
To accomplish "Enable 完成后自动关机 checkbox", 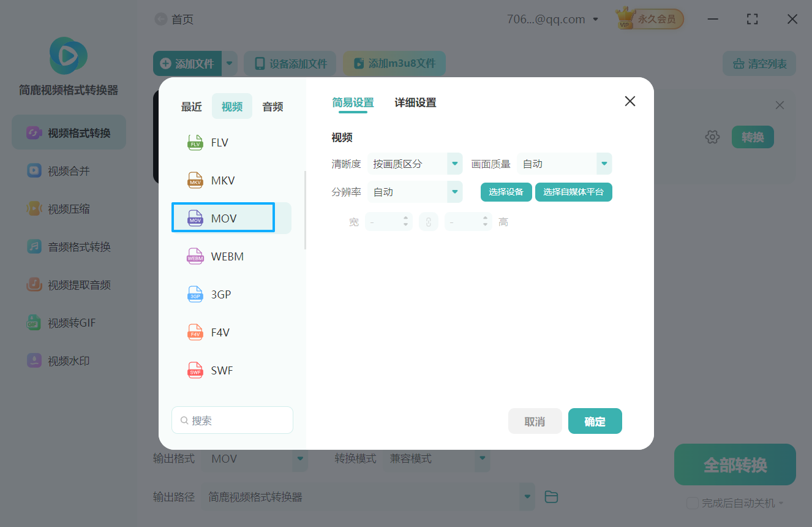I will pyautogui.click(x=693, y=503).
